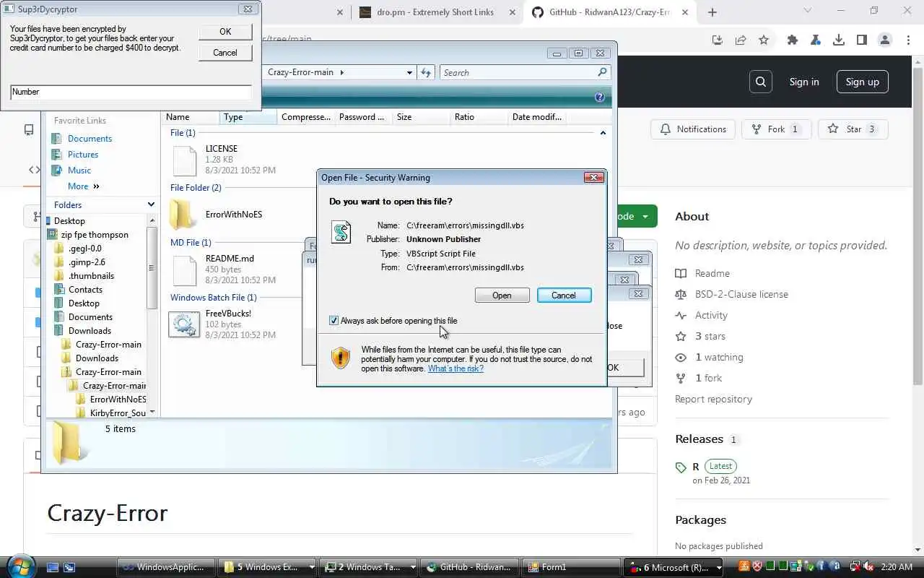Screen dimensions: 924x578
Task: Open the Form1 taskbar button
Action: tap(572, 567)
